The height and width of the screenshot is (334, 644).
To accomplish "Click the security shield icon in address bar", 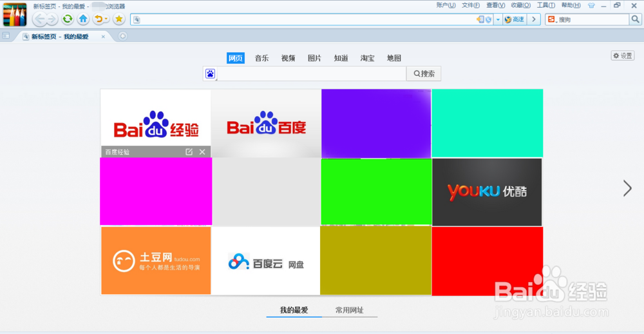I will 488,19.
